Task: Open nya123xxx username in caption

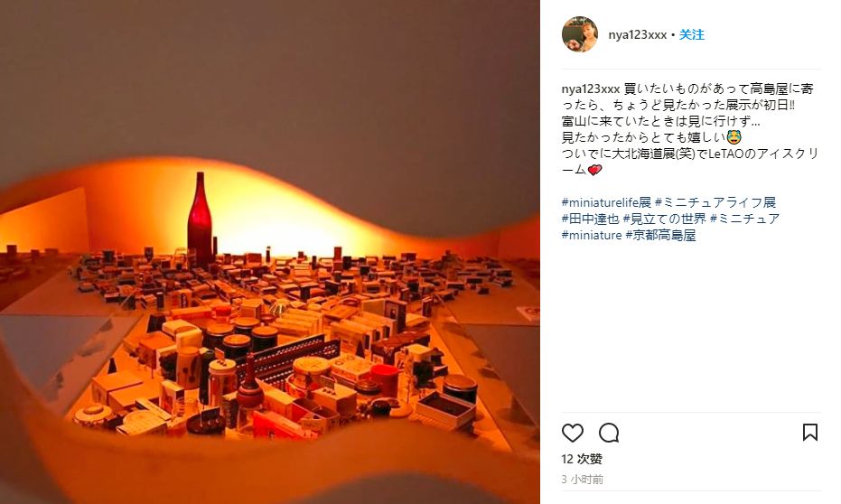Action: point(591,89)
